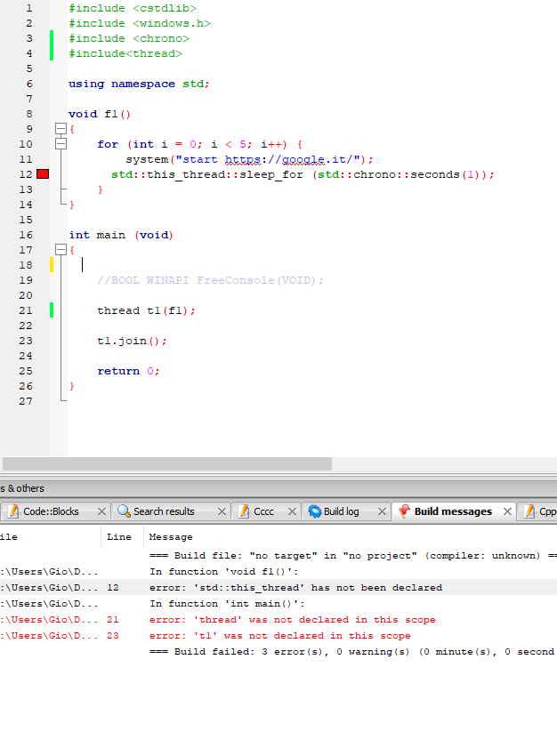Click the 'thread t1(f1);' code line
The width and height of the screenshot is (557, 756).
146,310
